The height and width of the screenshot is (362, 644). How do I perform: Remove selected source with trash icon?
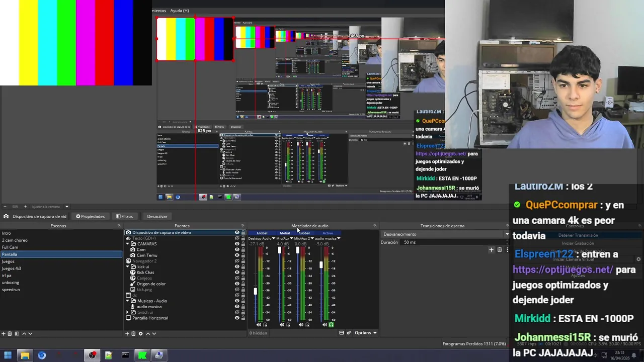(x=133, y=333)
